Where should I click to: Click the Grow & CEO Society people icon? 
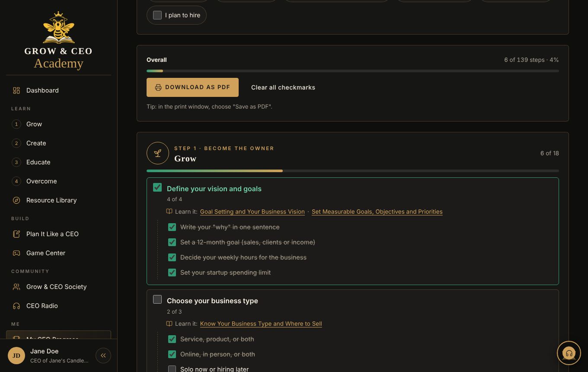(16, 287)
